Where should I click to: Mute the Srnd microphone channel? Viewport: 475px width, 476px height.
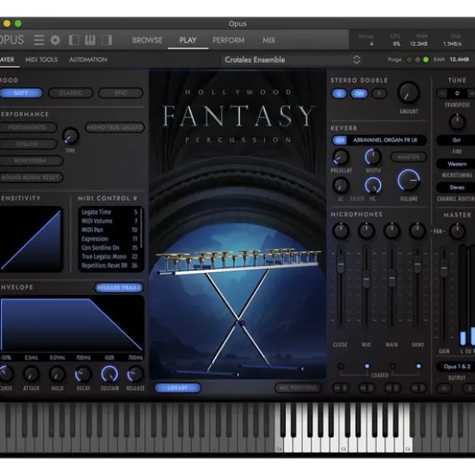(x=414, y=387)
